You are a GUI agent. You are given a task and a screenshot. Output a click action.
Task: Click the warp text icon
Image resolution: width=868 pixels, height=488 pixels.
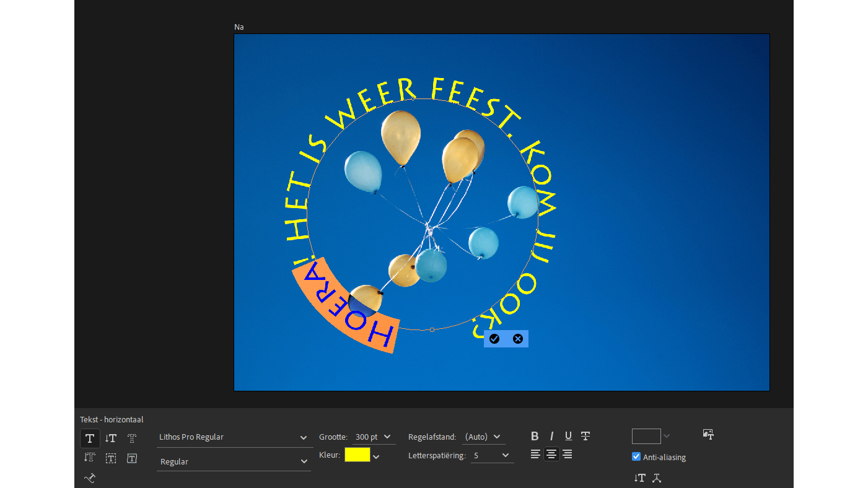coord(657,478)
